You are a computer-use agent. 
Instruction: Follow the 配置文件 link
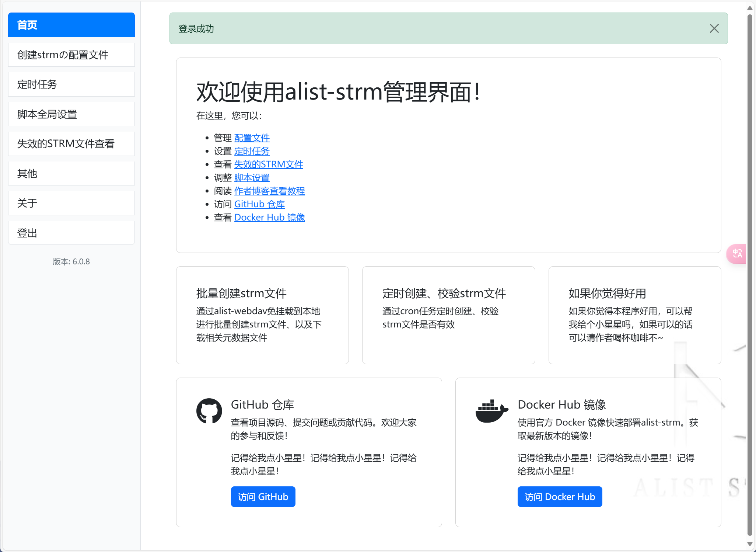(252, 138)
